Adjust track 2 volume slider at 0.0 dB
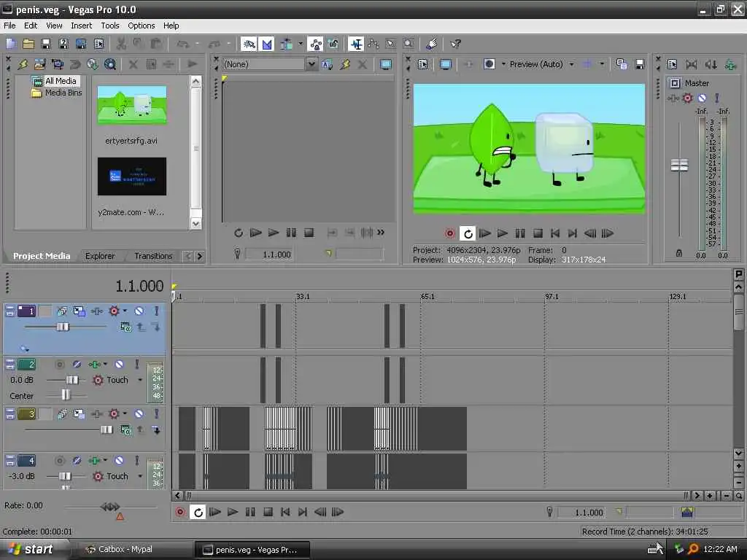 click(x=72, y=380)
